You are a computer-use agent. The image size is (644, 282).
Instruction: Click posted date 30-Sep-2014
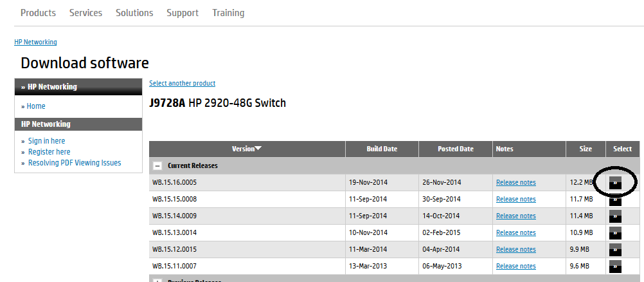click(x=442, y=199)
